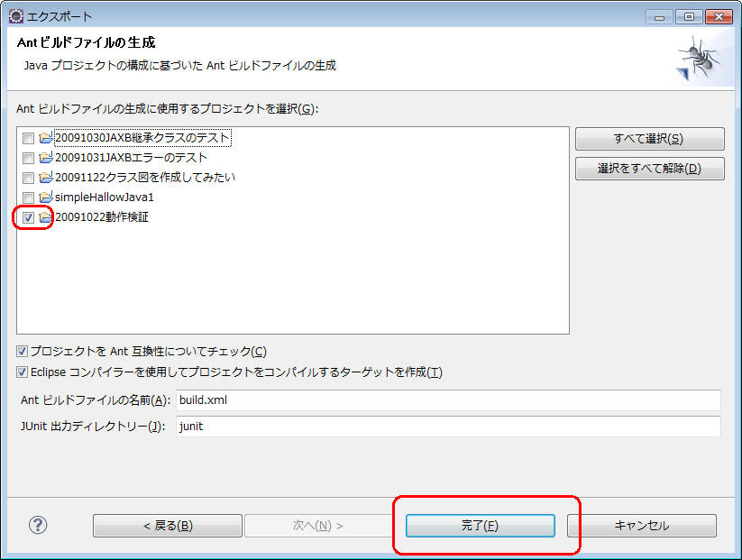Cancel the export with キャンセル

tap(641, 526)
